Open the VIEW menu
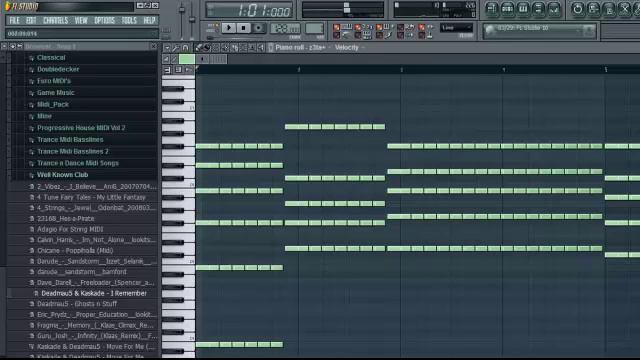This screenshot has width=640, height=360. tap(81, 20)
